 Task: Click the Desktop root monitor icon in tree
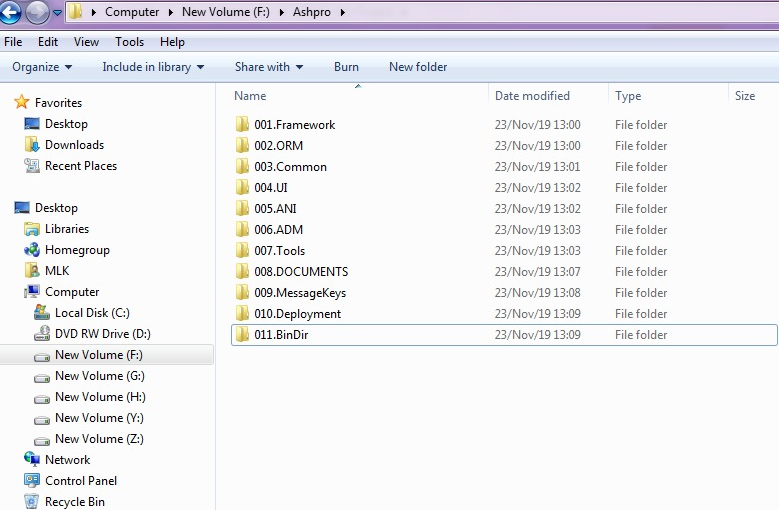(21, 208)
